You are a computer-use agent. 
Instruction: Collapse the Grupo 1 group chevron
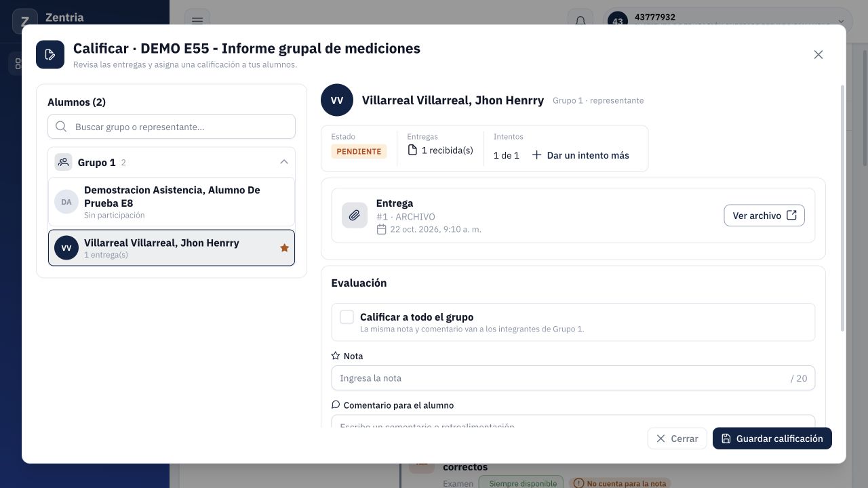(x=284, y=162)
